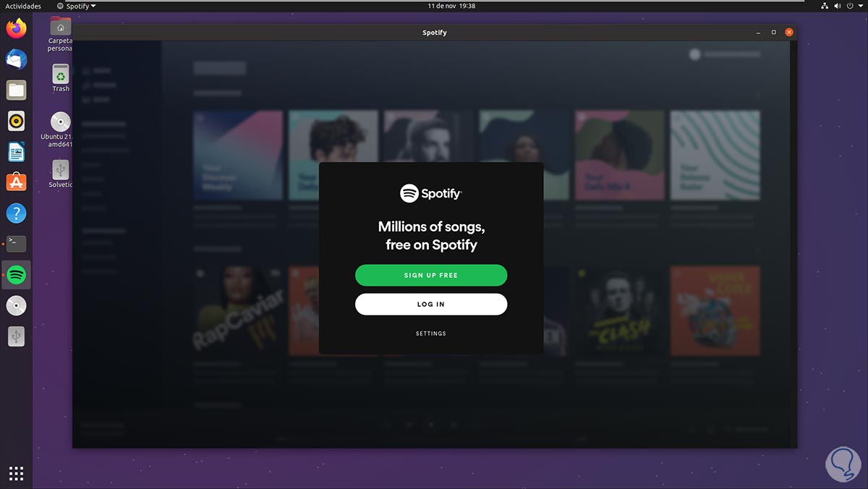Click the Spotify logo in the dialog
Viewport: 868px width, 489px height.
431,193
